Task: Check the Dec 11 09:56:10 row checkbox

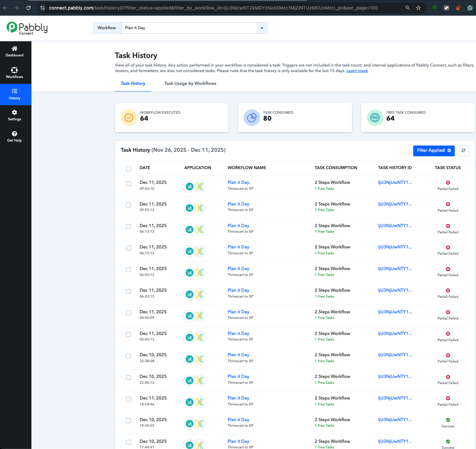Action: [x=129, y=184]
